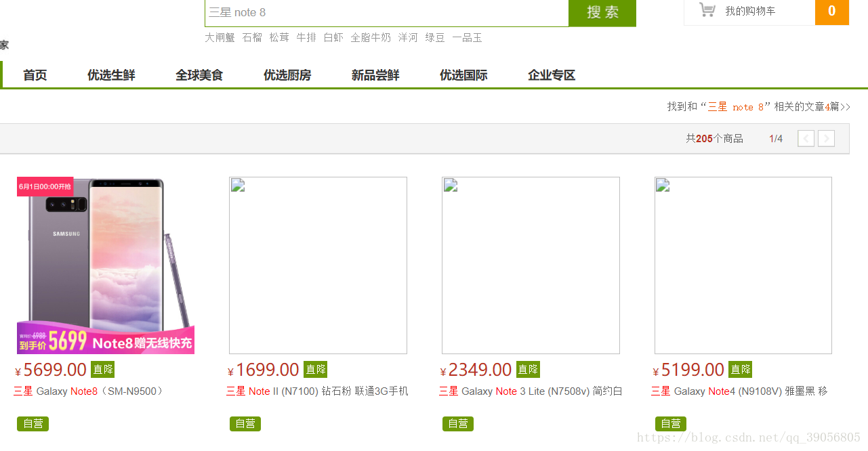Image resolution: width=868 pixels, height=451 pixels.
Task: Click the price ¥5199.00
Action: 688,370
